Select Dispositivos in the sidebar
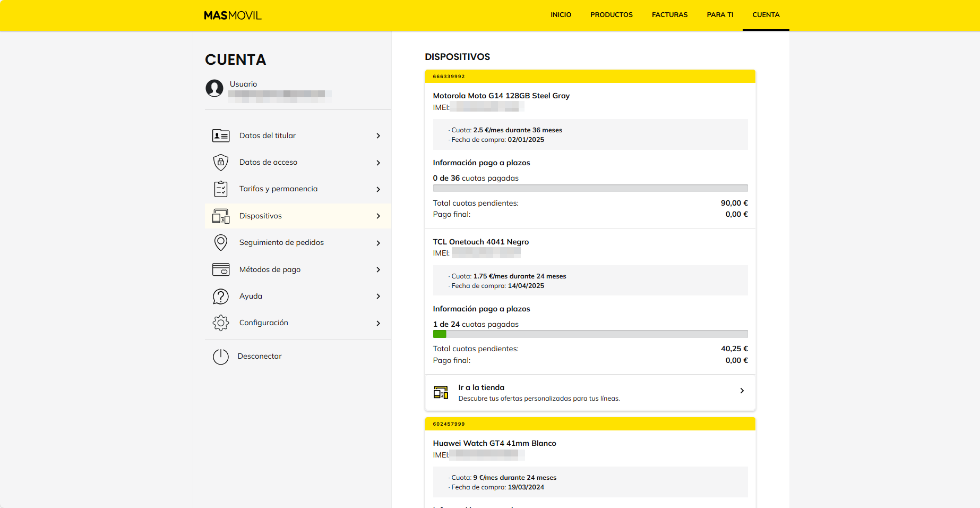 click(298, 216)
